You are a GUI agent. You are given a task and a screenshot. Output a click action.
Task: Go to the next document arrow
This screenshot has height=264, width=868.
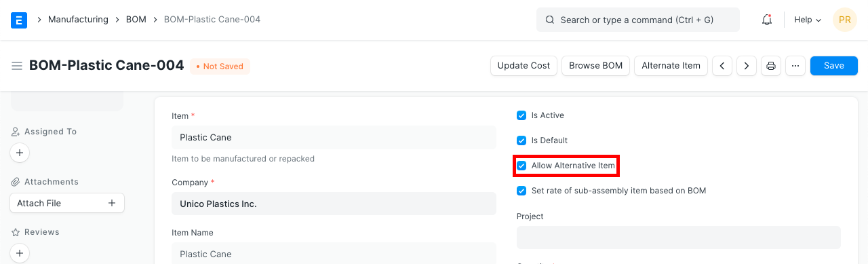tap(747, 66)
